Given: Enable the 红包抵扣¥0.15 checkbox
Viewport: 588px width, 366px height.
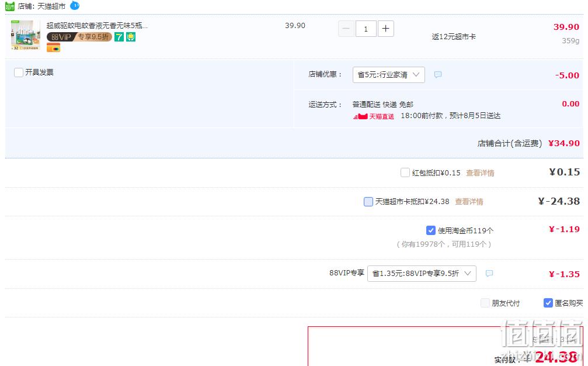Looking at the screenshot, I should [405, 172].
